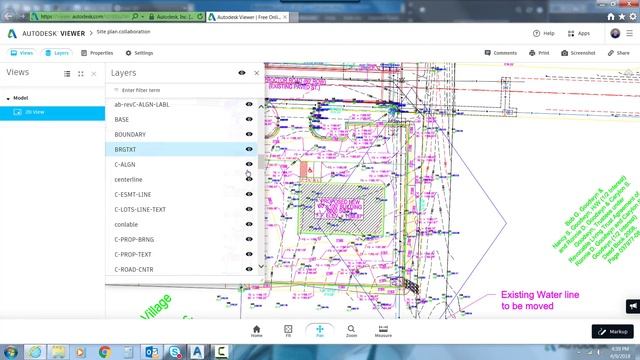
Task: Toggle visibility of all layers
Action: click(242, 73)
